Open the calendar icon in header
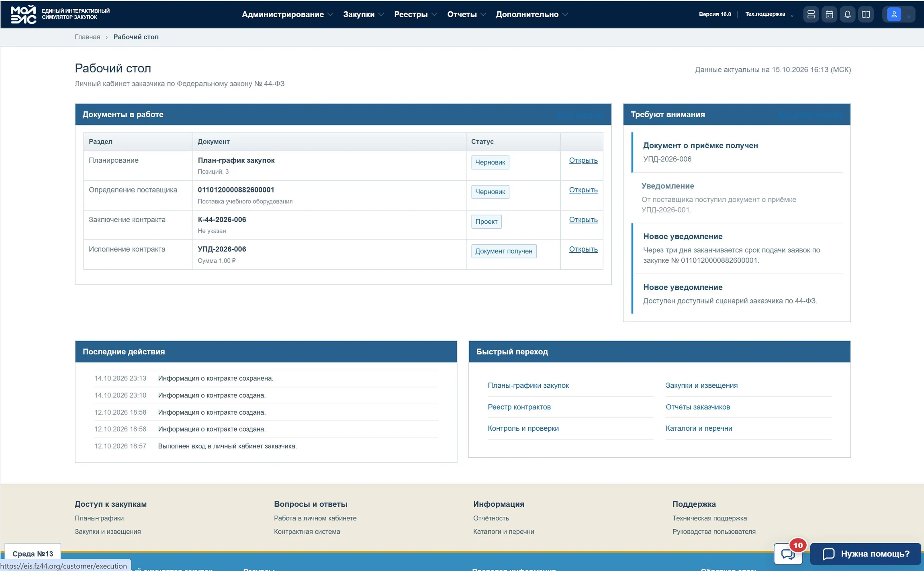 [829, 14]
